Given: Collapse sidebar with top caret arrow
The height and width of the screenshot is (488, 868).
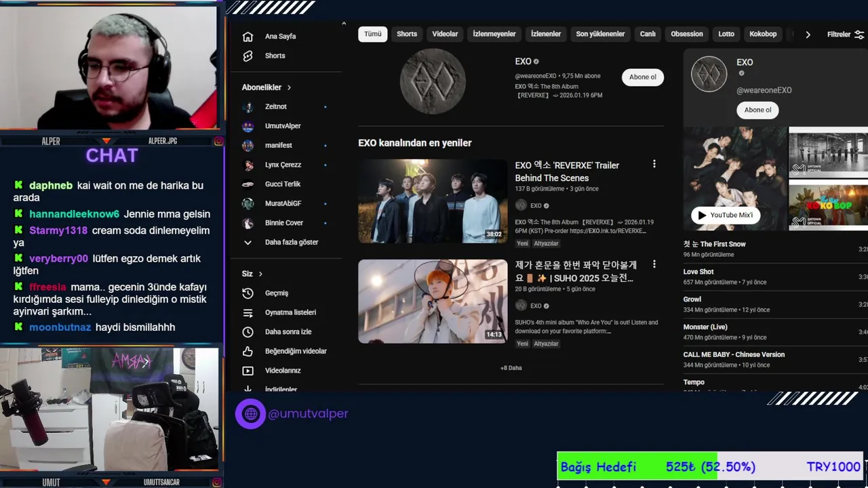Looking at the screenshot, I should (344, 24).
